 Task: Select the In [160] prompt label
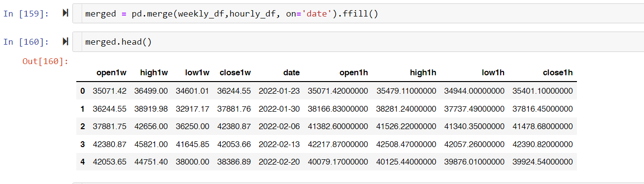26,42
